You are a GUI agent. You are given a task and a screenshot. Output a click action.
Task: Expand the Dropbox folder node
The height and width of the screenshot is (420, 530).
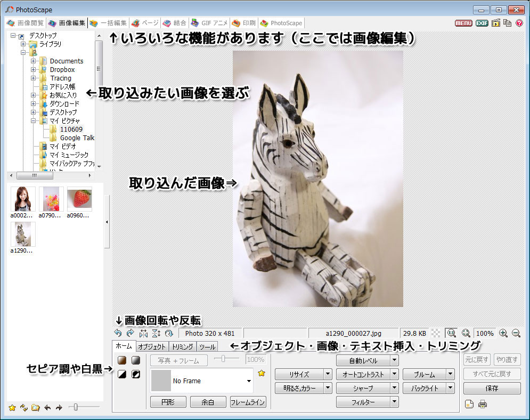(x=33, y=70)
